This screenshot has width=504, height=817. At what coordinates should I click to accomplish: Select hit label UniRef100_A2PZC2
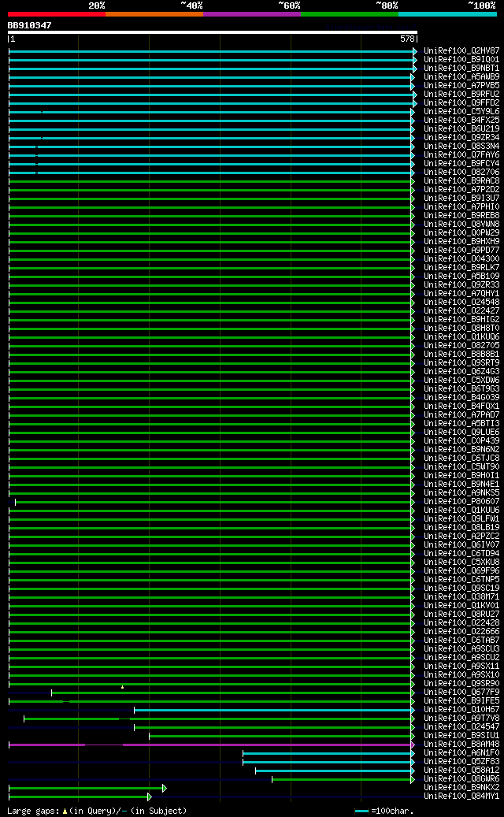click(x=461, y=537)
